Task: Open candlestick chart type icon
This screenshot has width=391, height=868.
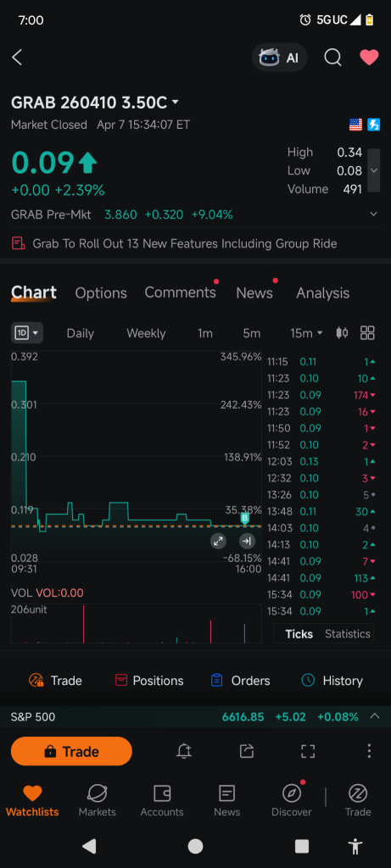Action: pyautogui.click(x=343, y=332)
